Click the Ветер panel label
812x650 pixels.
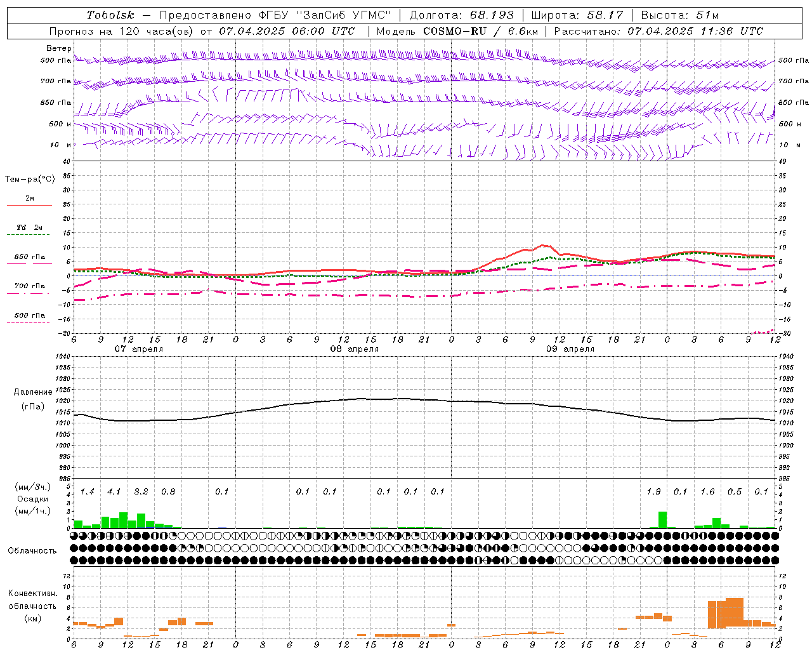click(x=58, y=48)
